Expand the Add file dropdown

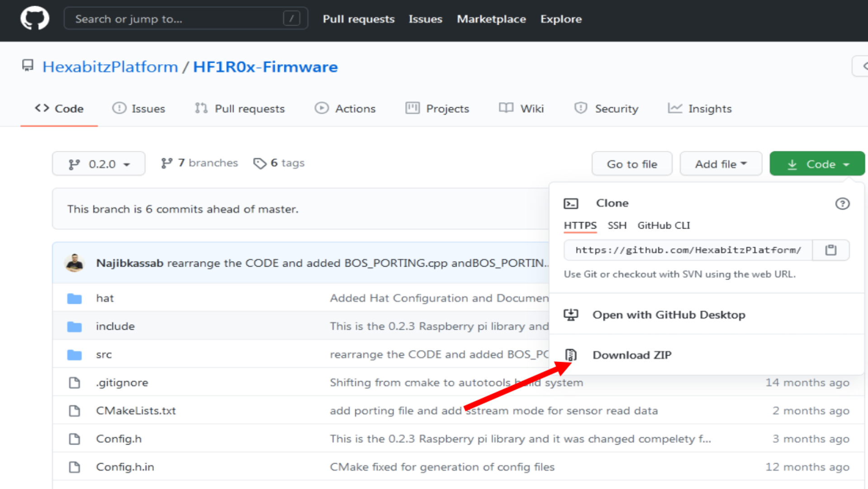point(720,163)
